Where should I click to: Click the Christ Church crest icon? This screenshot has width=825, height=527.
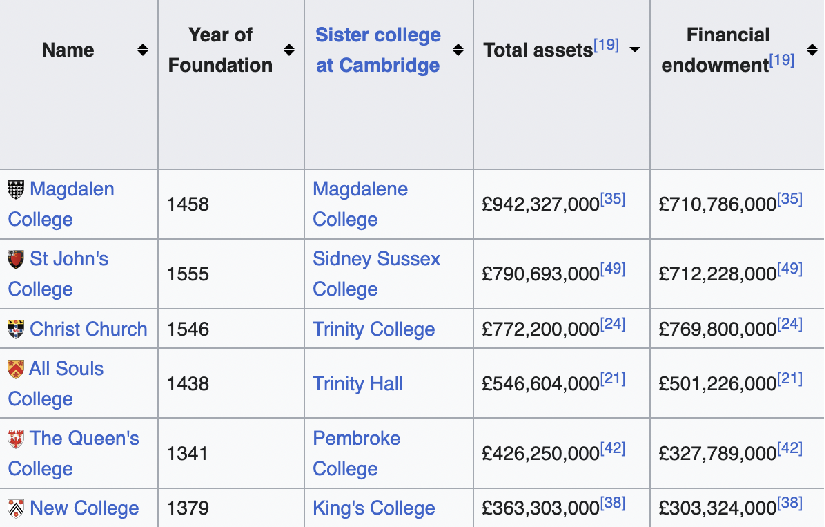tap(16, 329)
